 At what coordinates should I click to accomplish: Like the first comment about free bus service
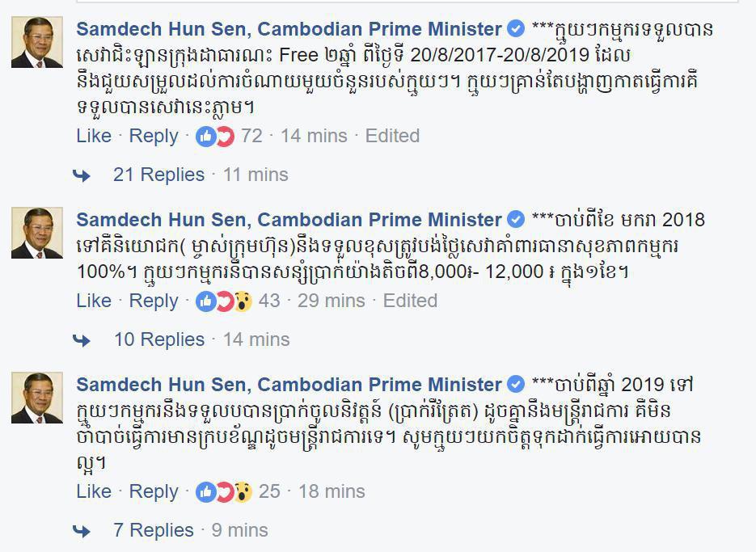[x=94, y=136]
